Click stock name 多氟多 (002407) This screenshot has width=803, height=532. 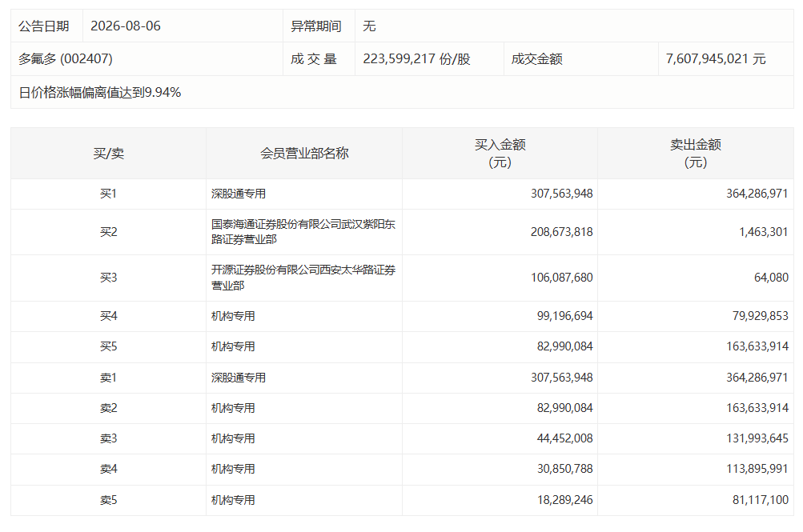[x=66, y=59]
